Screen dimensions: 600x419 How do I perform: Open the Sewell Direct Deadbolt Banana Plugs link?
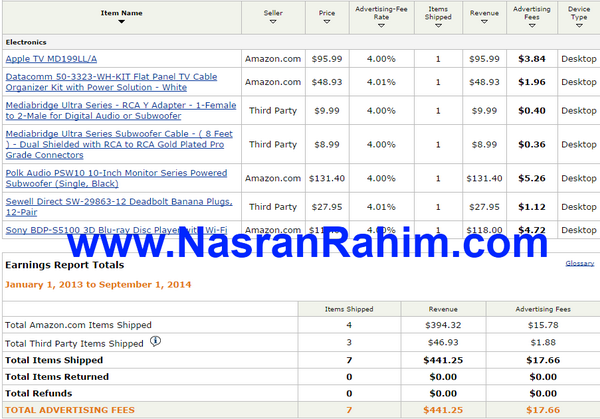pos(119,207)
